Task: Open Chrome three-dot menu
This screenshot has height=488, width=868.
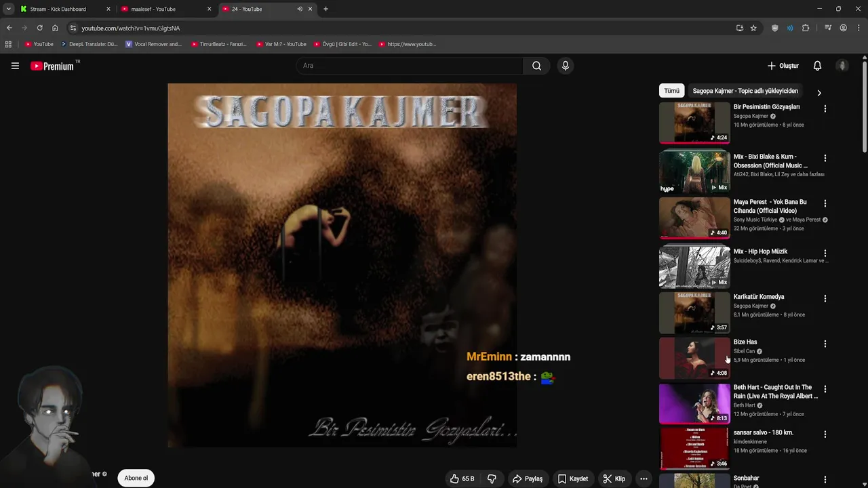Action: 859,28
